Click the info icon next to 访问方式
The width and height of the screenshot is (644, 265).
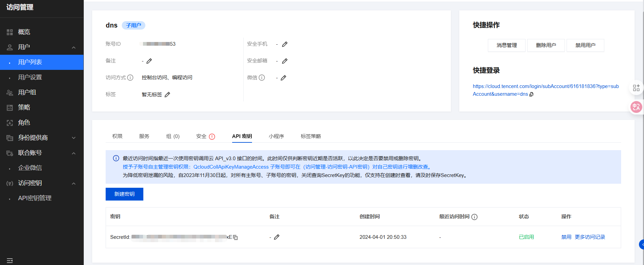130,78
